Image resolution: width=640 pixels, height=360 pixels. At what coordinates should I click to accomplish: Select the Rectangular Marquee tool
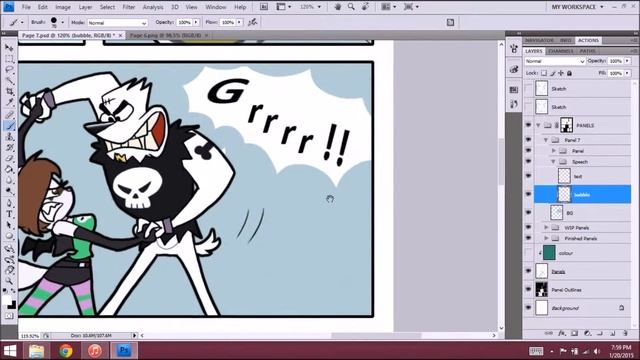[x=9, y=59]
